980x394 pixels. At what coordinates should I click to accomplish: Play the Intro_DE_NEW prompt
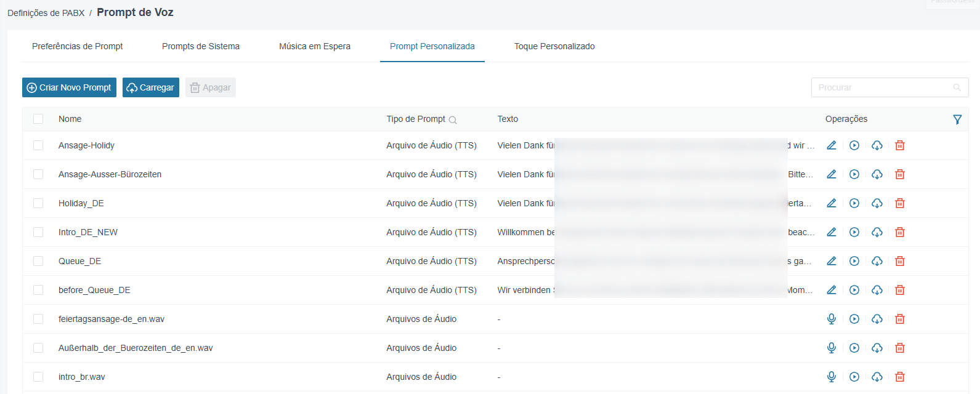pyautogui.click(x=854, y=232)
